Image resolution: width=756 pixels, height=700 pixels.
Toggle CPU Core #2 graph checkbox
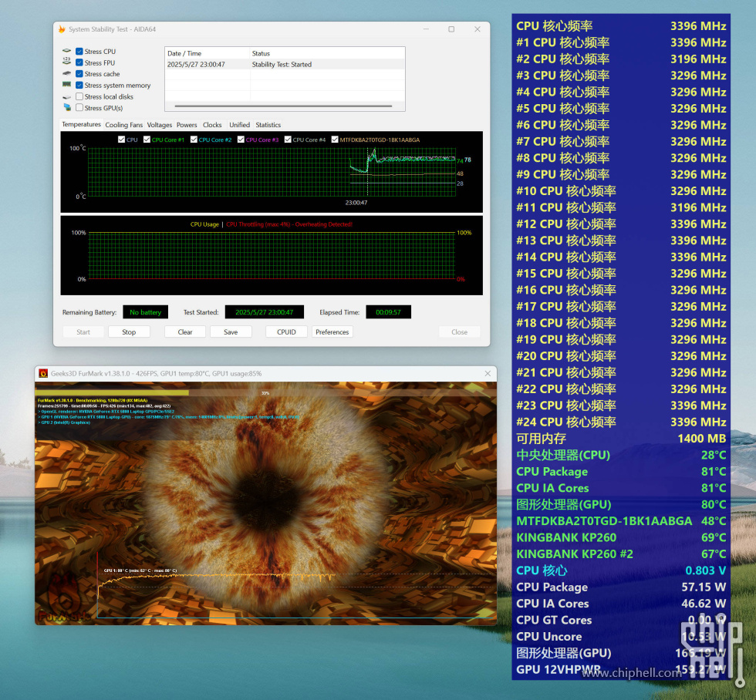point(194,140)
